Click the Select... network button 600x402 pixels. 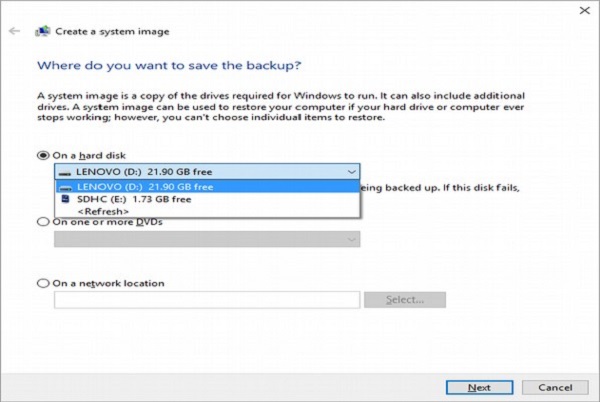click(405, 299)
